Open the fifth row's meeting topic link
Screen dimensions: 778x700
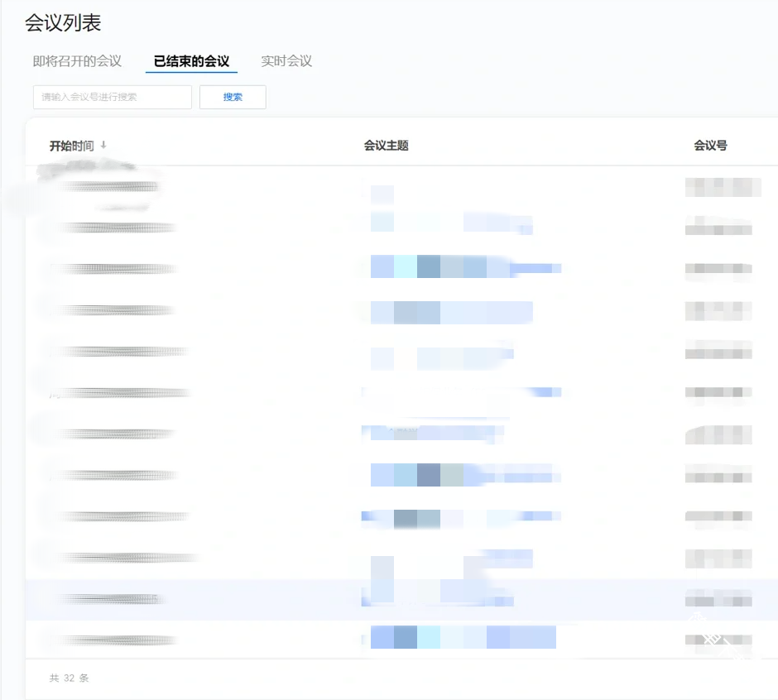point(441,356)
